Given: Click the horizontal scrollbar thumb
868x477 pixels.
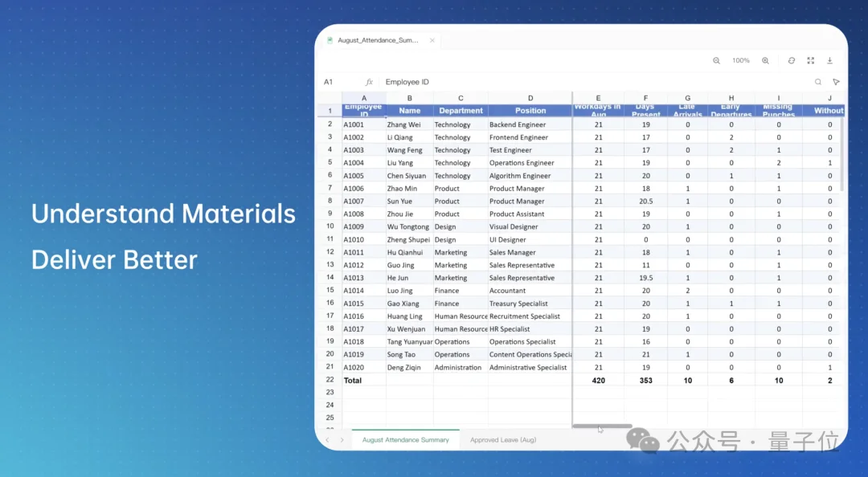Looking at the screenshot, I should 602,426.
